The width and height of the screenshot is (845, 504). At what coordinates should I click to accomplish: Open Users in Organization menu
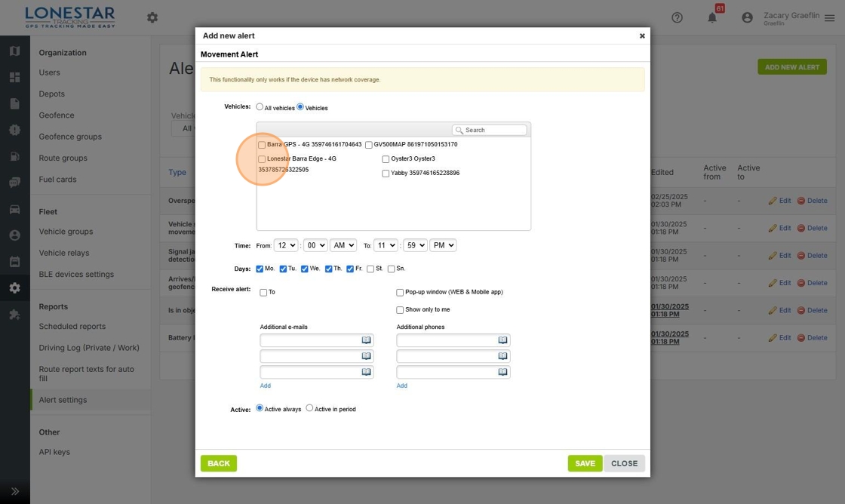50,72
